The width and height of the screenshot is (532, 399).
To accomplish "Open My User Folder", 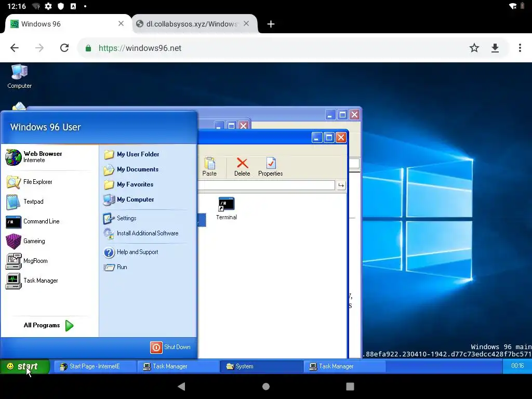I will tap(131, 154).
